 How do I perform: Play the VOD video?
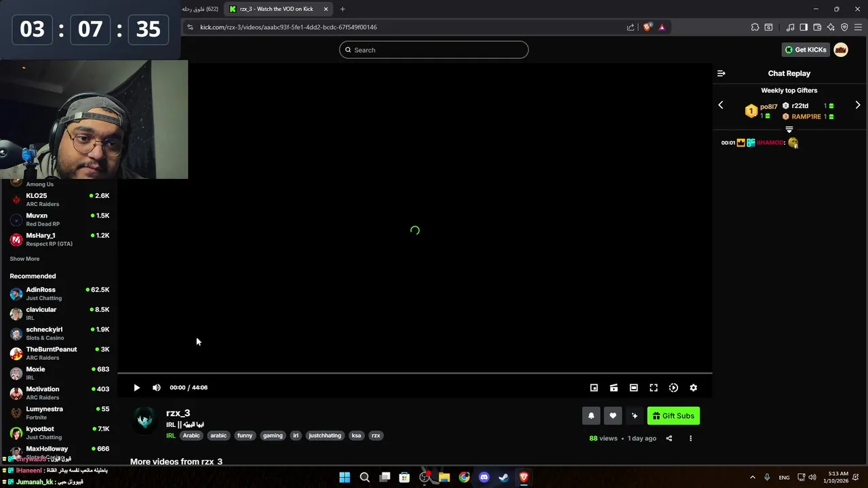(x=136, y=388)
